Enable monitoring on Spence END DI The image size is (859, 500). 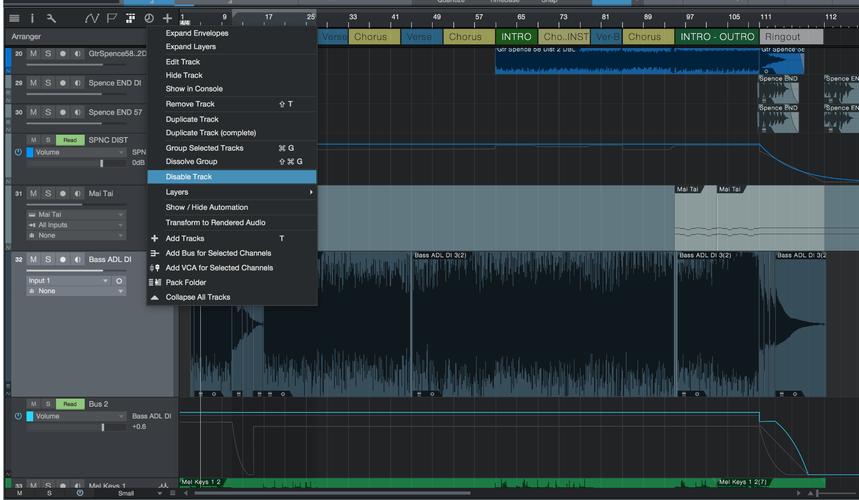tap(77, 83)
